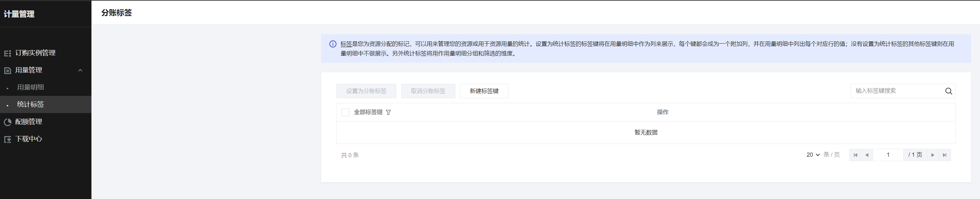Focus the 输入标签键搜索 search field

point(896,91)
